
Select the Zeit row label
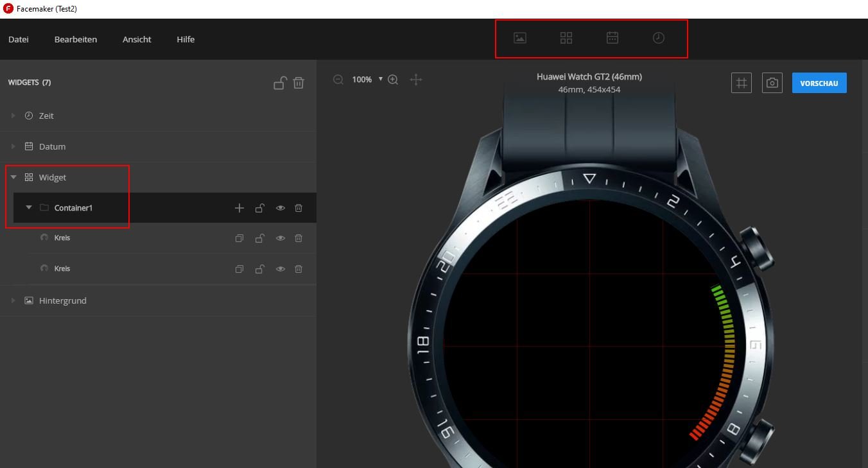pyautogui.click(x=46, y=116)
